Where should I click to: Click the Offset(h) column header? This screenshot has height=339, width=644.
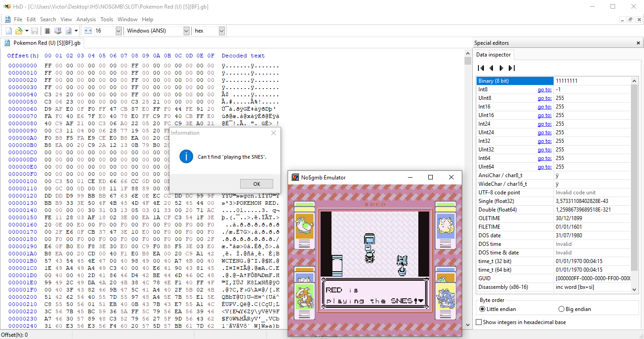click(x=23, y=56)
